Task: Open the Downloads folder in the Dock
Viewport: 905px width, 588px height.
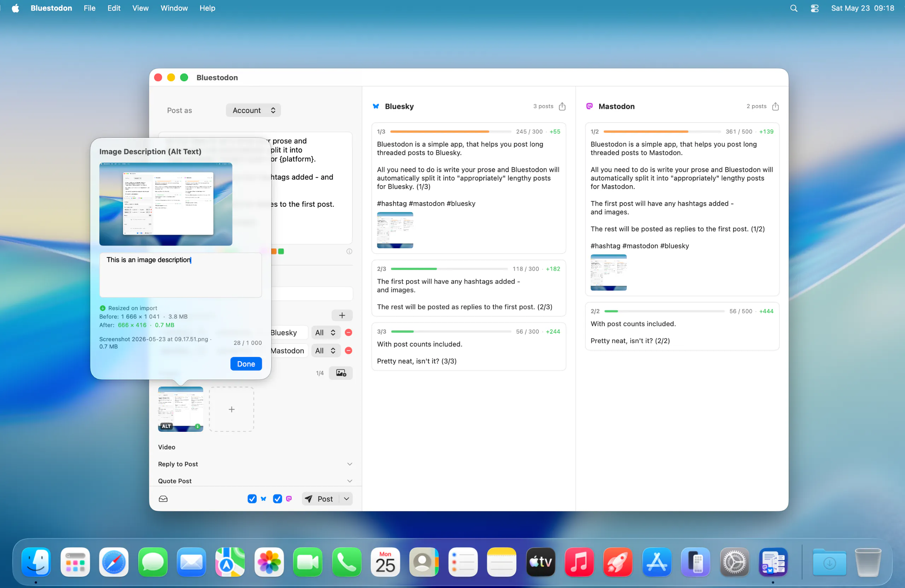Action: (x=829, y=562)
